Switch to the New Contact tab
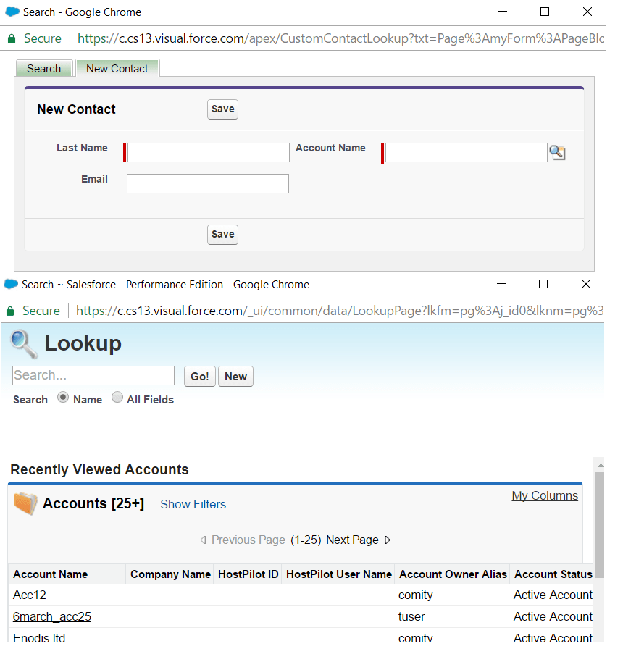 point(117,68)
